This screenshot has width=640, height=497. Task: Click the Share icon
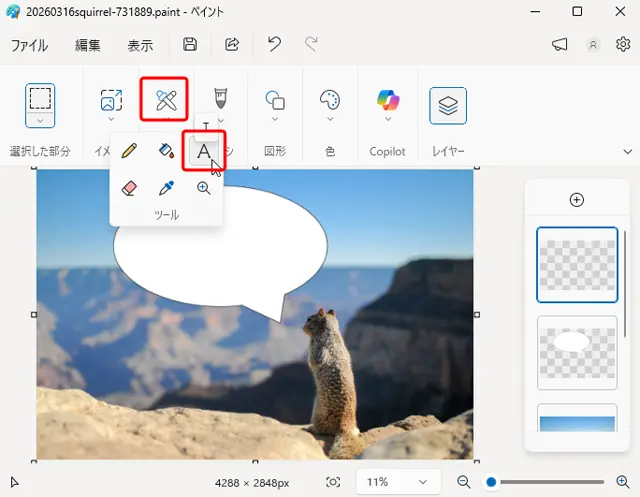[232, 44]
